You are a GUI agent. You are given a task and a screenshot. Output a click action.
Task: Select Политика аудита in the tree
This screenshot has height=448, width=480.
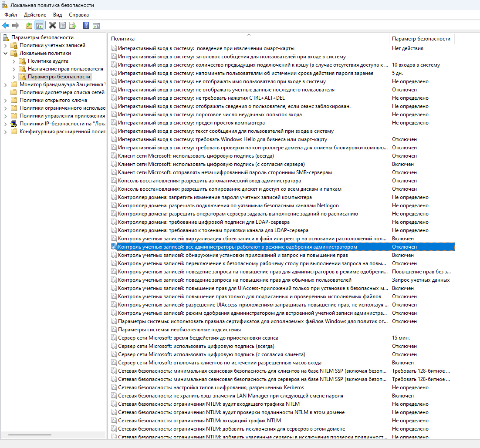[48, 61]
